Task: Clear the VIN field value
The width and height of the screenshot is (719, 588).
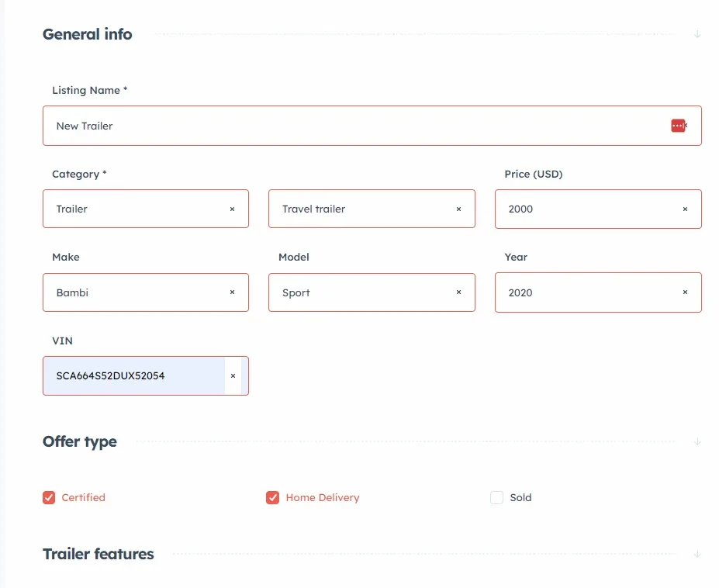Action: click(233, 376)
